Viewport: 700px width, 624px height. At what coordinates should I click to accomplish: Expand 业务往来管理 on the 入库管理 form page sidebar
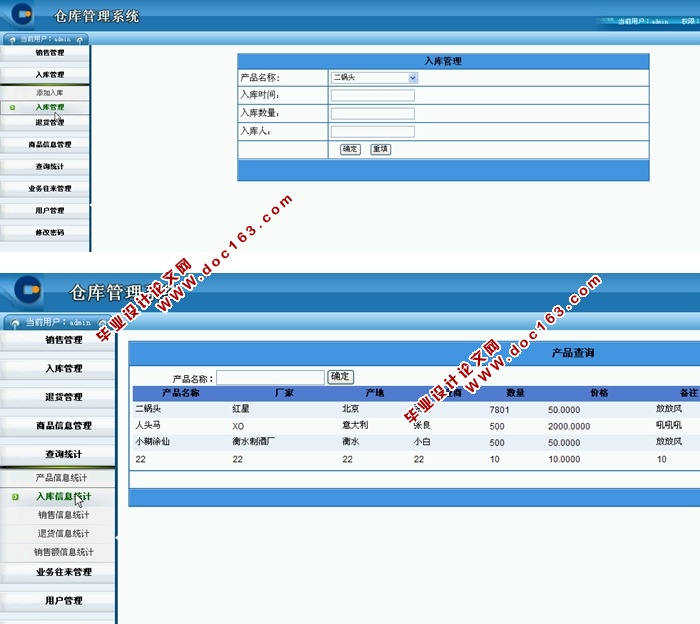point(50,188)
